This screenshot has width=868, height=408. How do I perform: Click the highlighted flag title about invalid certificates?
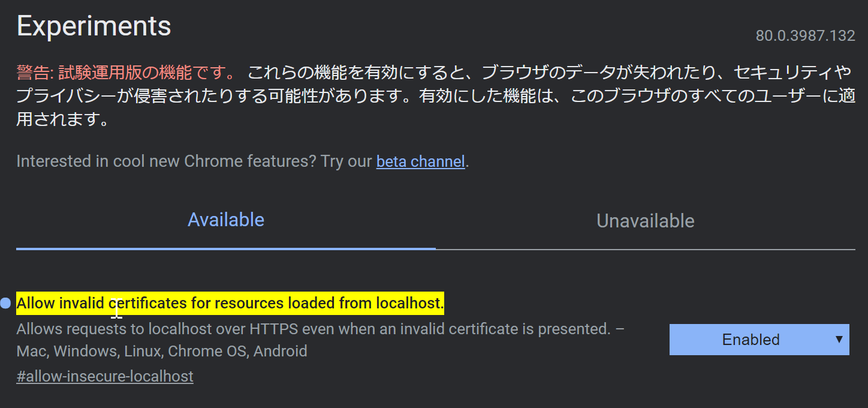230,304
